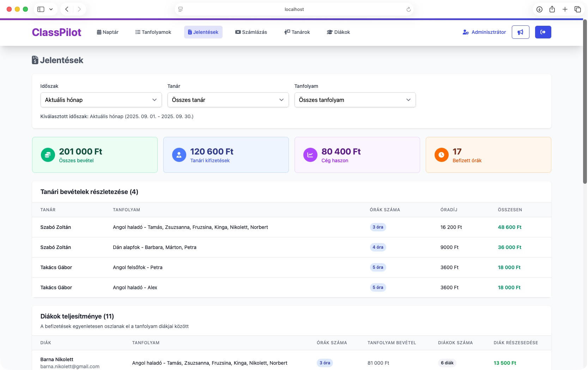This screenshot has width=588, height=370.
Task: Click the Safari share icon
Action: click(x=552, y=10)
